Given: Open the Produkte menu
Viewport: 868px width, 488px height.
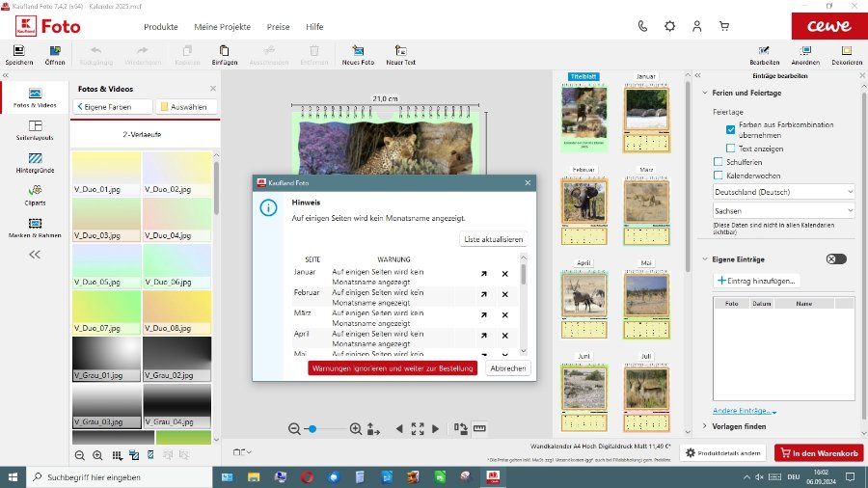Looking at the screenshot, I should click(160, 26).
